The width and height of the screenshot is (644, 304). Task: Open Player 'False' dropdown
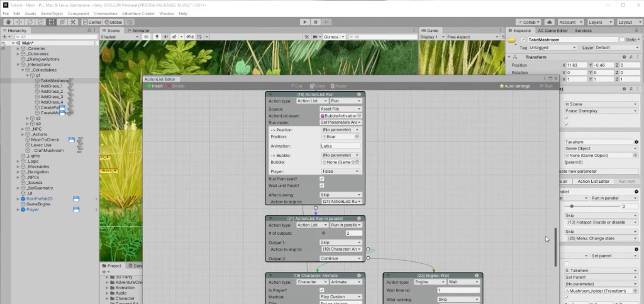[x=340, y=171]
